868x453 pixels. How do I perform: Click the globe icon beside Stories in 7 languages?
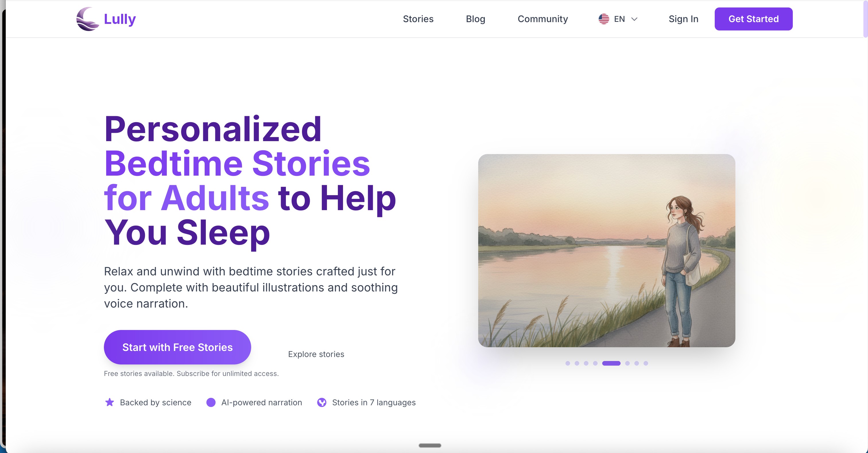322,402
